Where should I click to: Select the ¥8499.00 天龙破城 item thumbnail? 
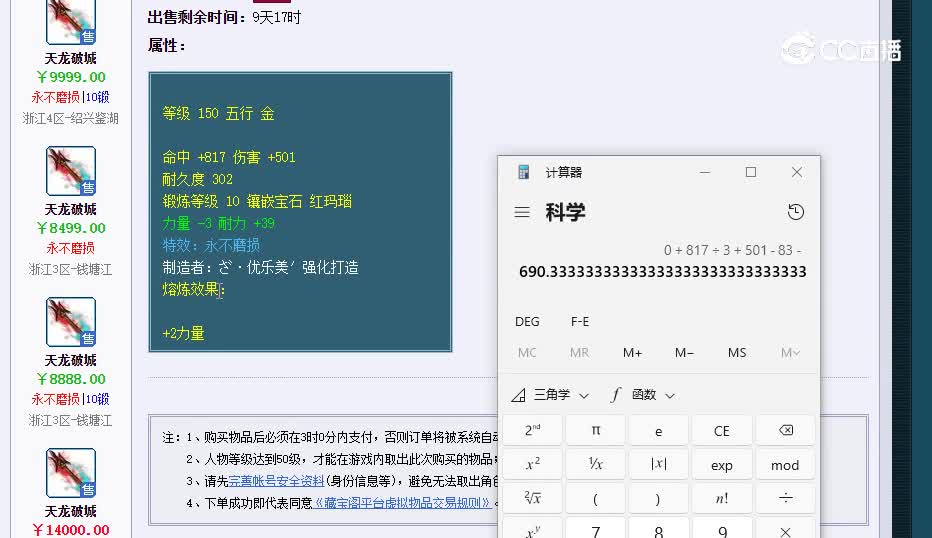pos(71,171)
